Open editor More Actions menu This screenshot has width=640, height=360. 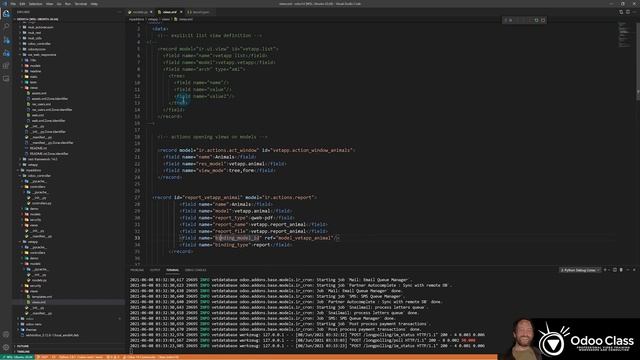635,12
